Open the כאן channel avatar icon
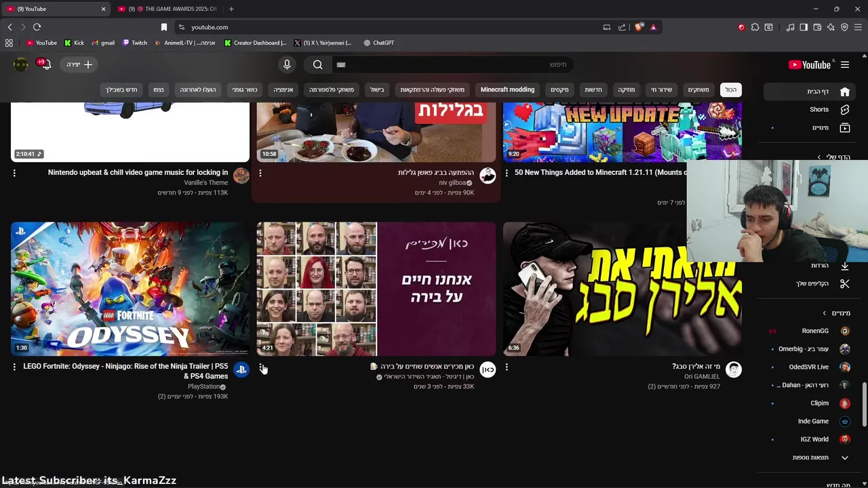Image resolution: width=868 pixels, height=488 pixels. (488, 369)
